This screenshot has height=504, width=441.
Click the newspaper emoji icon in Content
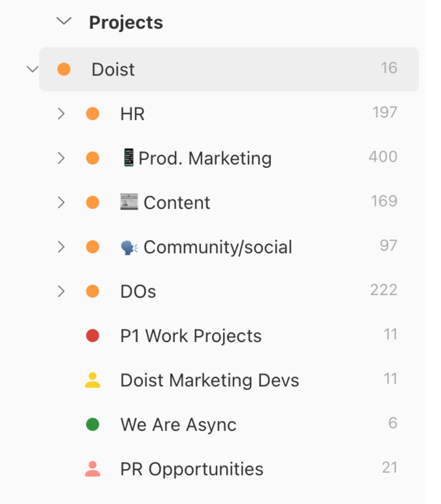pos(129,202)
